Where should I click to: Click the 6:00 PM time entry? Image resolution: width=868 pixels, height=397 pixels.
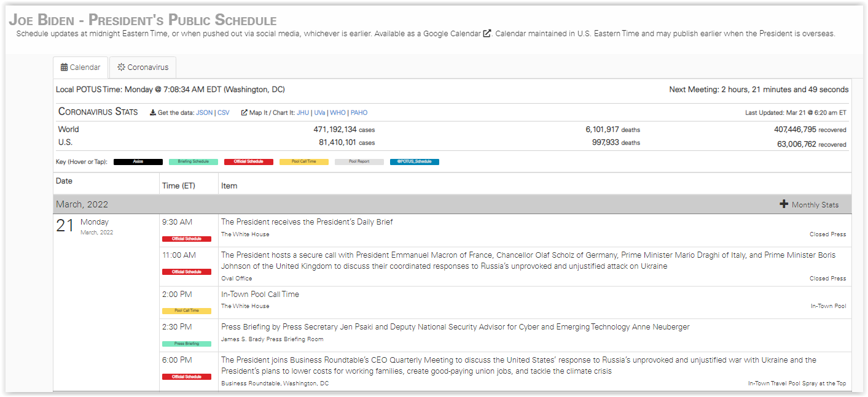click(x=177, y=360)
